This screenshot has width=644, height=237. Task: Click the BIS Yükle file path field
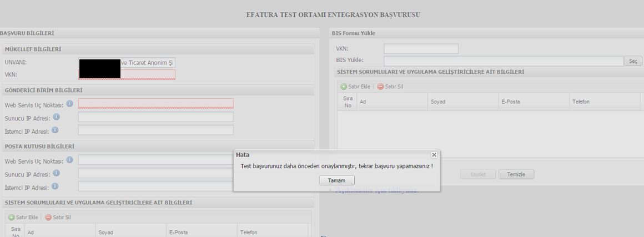[504, 60]
